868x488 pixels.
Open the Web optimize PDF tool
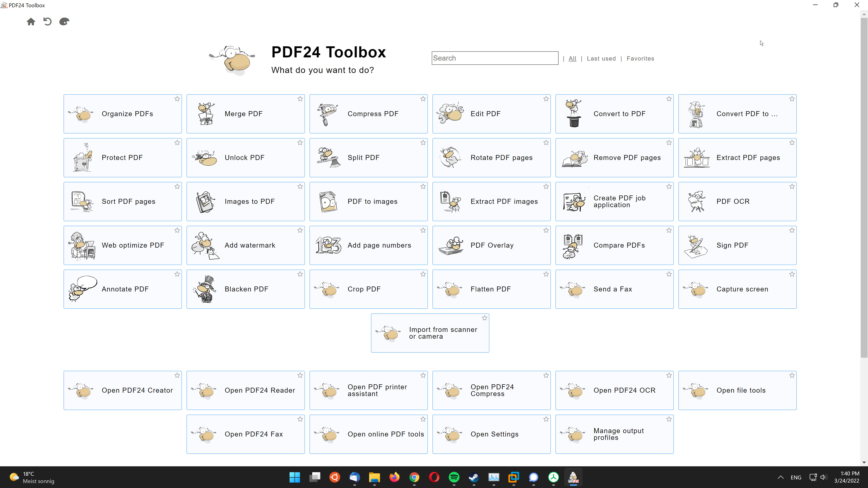point(123,245)
